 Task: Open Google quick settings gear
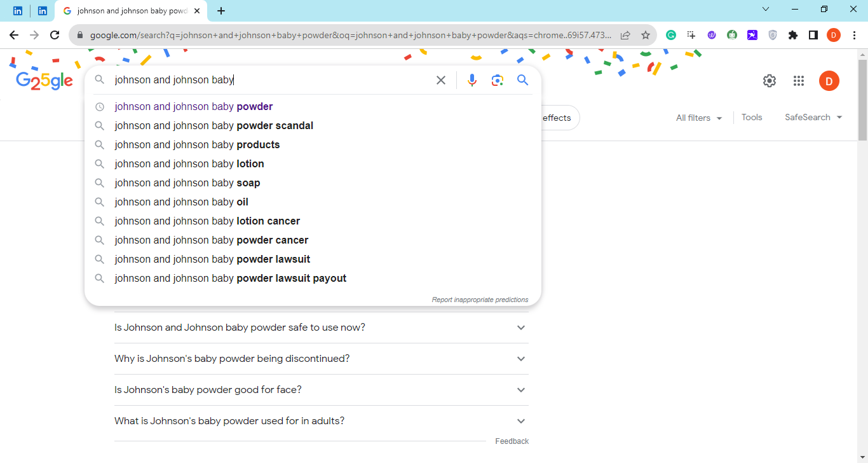click(770, 81)
